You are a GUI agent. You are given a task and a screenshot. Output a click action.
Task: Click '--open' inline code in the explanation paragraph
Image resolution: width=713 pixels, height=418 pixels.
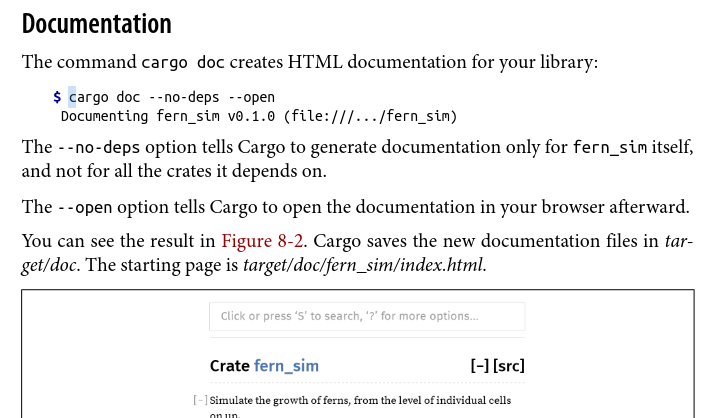81,208
